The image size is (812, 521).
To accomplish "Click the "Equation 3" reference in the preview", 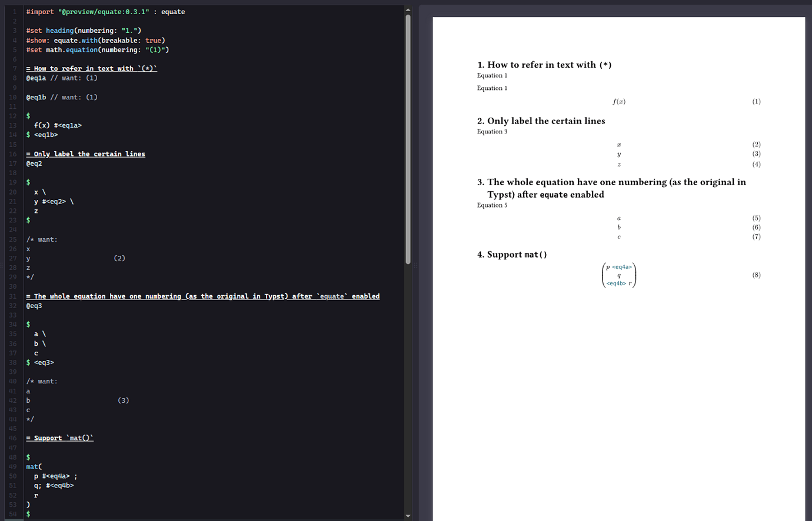I will click(492, 131).
